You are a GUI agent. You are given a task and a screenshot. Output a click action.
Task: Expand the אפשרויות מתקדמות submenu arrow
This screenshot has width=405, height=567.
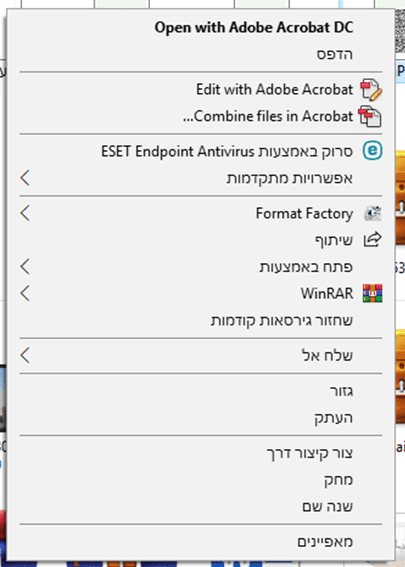(x=25, y=178)
